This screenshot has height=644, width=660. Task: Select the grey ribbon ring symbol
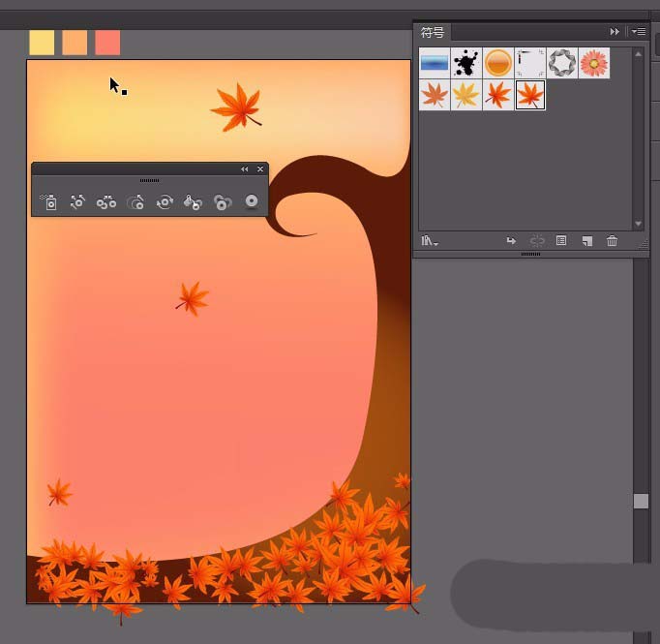click(x=562, y=63)
